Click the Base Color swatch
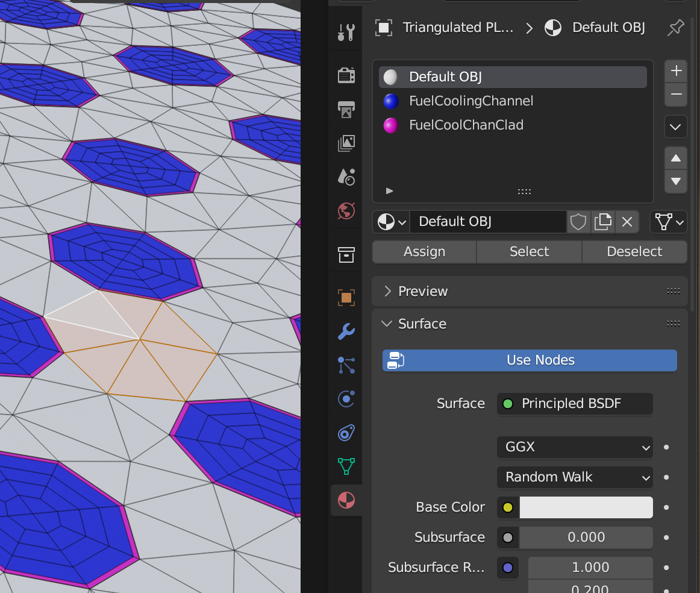700x593 pixels. pos(586,507)
